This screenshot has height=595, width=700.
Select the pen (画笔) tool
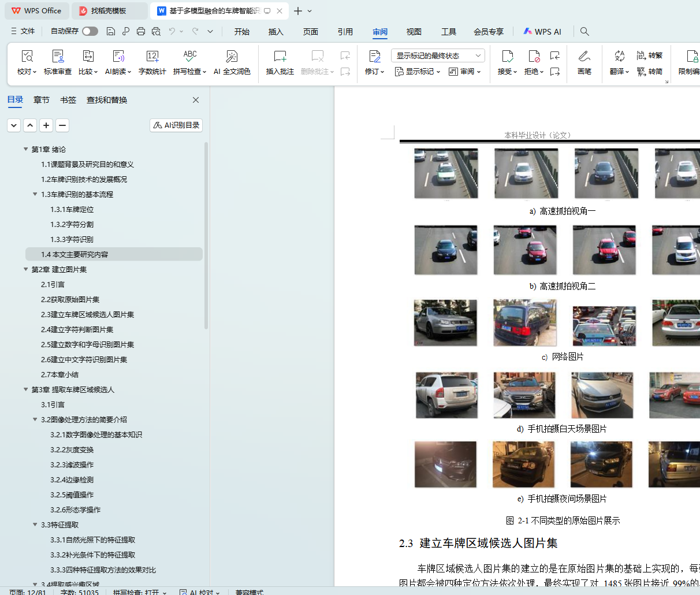[x=584, y=57]
